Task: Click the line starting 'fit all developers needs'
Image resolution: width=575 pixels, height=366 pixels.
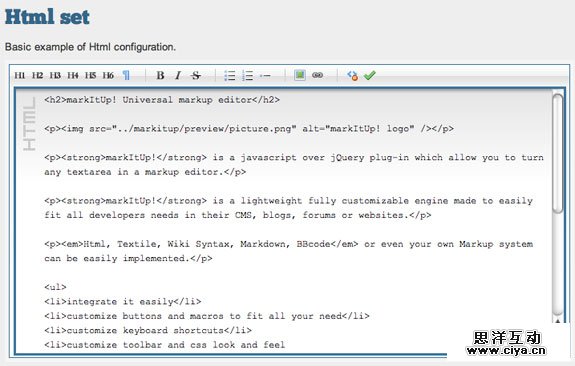Action: (238, 215)
